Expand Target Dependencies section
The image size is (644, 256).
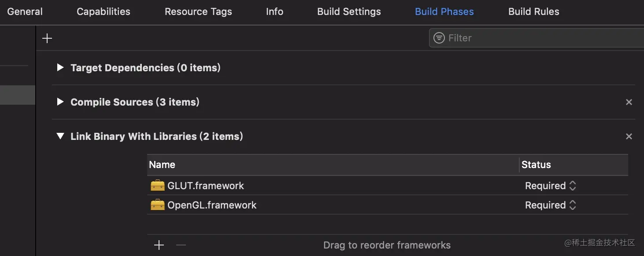[60, 68]
